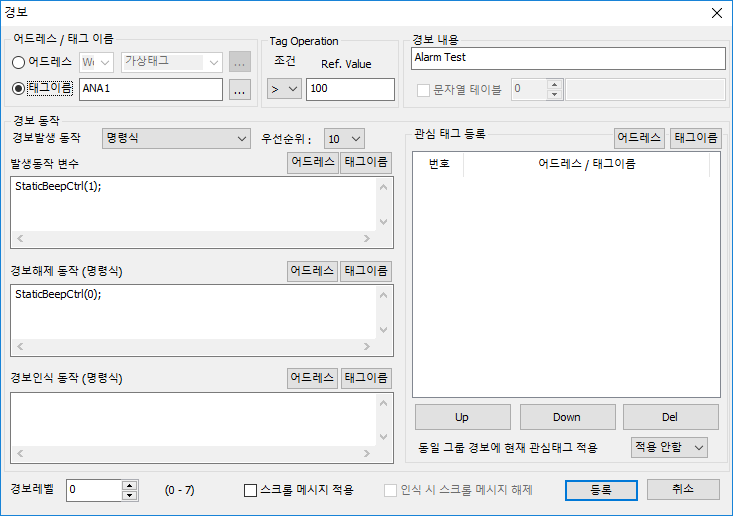Click right arrow of 발생동작 변수 horizontal scrollbar
The height and width of the screenshot is (516, 733).
(x=367, y=238)
